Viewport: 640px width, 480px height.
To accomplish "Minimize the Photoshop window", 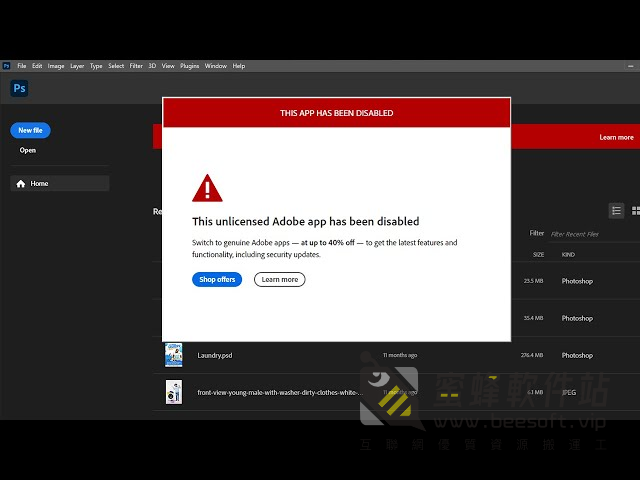I will click(x=631, y=66).
